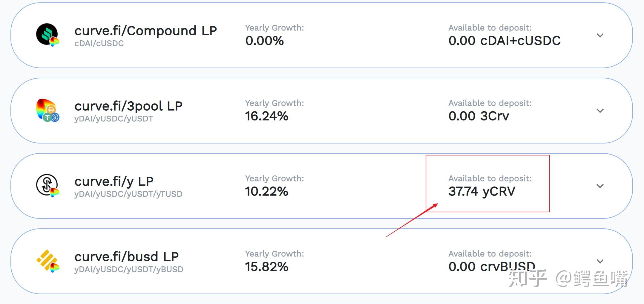Click the 3pool LP rainbow icon

(x=47, y=110)
